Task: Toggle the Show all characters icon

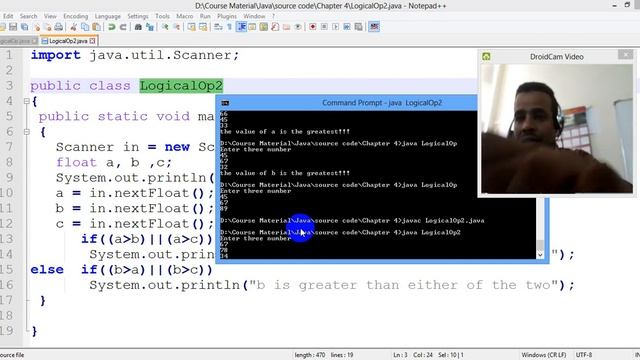Action: [x=229, y=27]
